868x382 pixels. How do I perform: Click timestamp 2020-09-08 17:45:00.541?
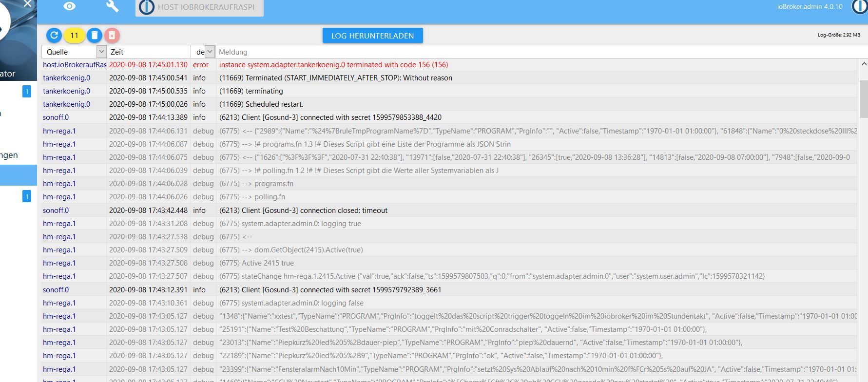pos(148,77)
